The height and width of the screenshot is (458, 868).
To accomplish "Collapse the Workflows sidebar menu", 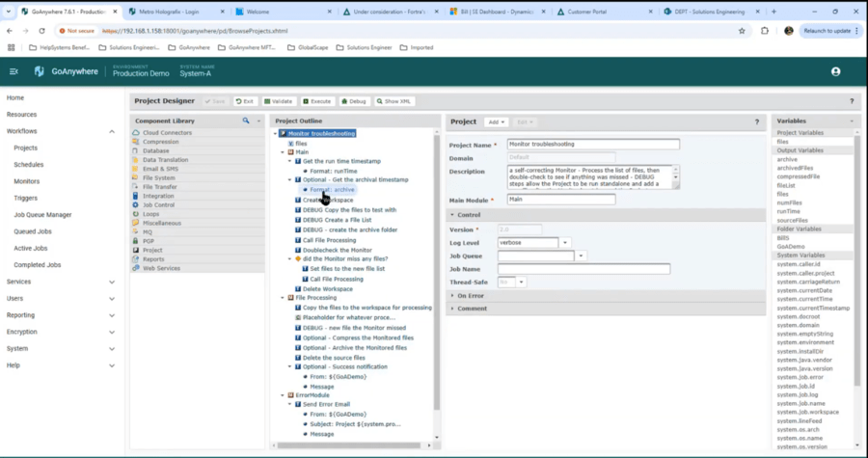I will tap(112, 131).
